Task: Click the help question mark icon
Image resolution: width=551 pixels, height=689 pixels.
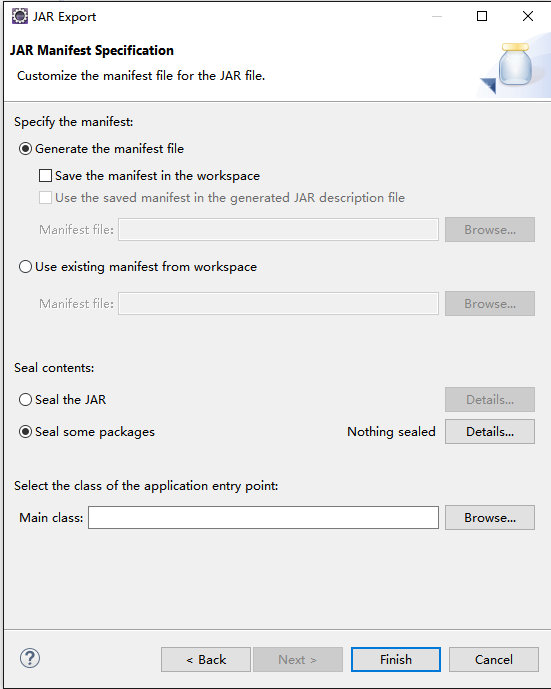Action: 30,658
